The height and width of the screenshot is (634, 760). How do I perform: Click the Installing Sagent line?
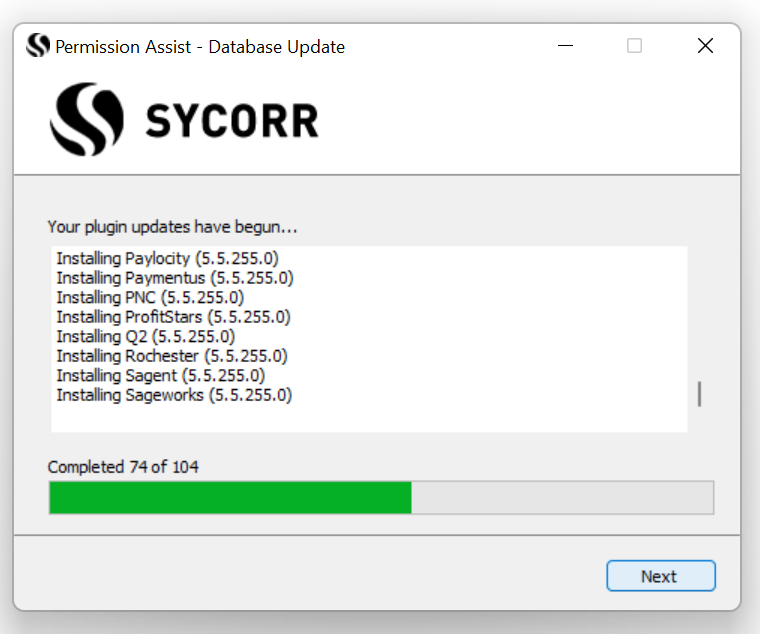160,375
